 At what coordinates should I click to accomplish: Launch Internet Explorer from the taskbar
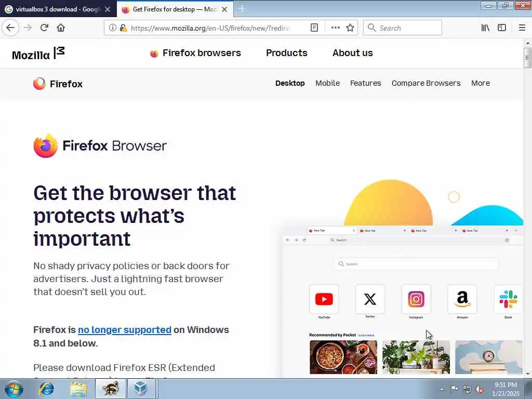(x=46, y=389)
